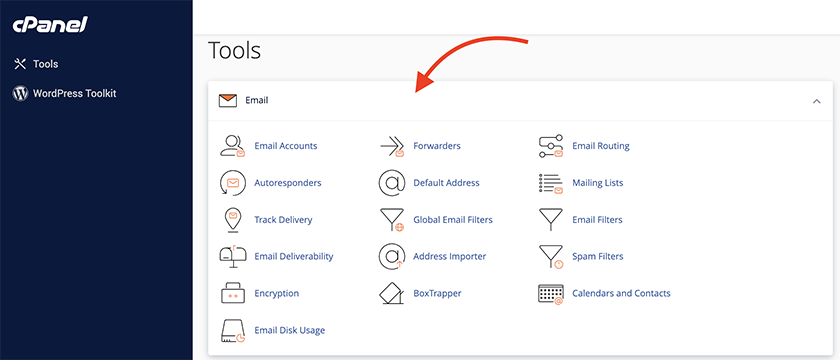Go to Email Routing

coord(601,146)
